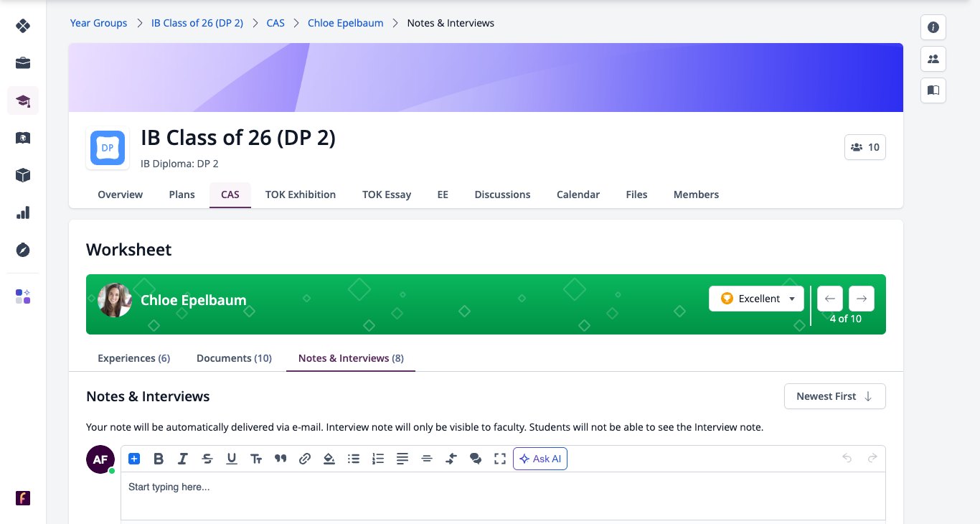Open the Overview tab

pyautogui.click(x=120, y=195)
